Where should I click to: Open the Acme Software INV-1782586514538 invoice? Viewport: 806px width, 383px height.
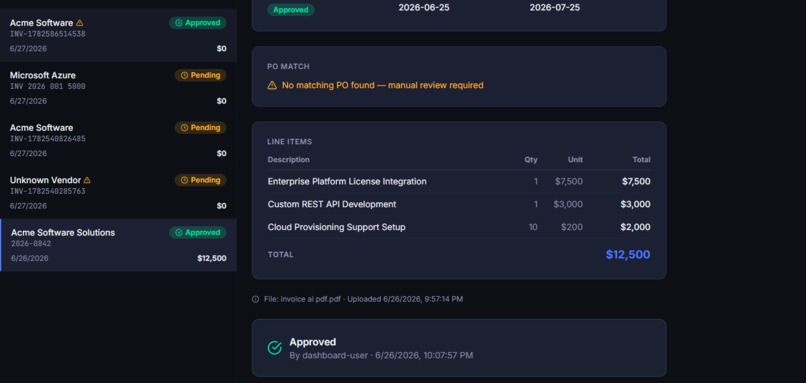[x=118, y=35]
